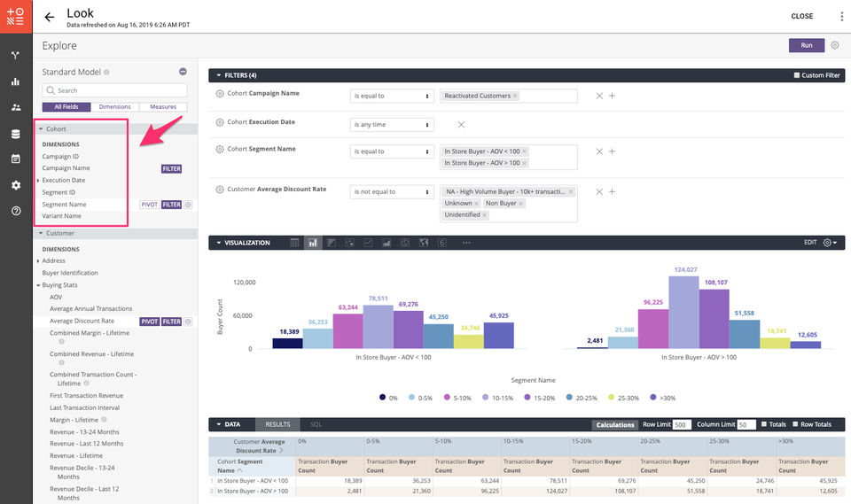Toggle PIVOT on Segment Name field
Screen dimensions: 851x504
pos(149,205)
